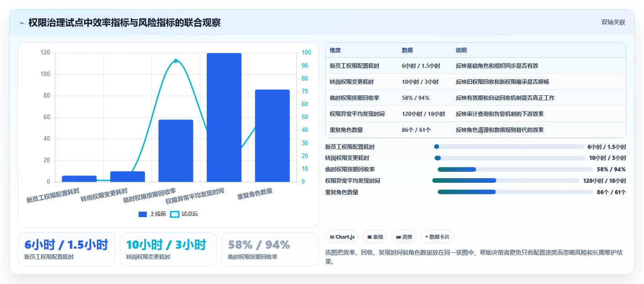This screenshot has height=284, width=644.
Task: Click the 数据 column header
Action: [407, 50]
